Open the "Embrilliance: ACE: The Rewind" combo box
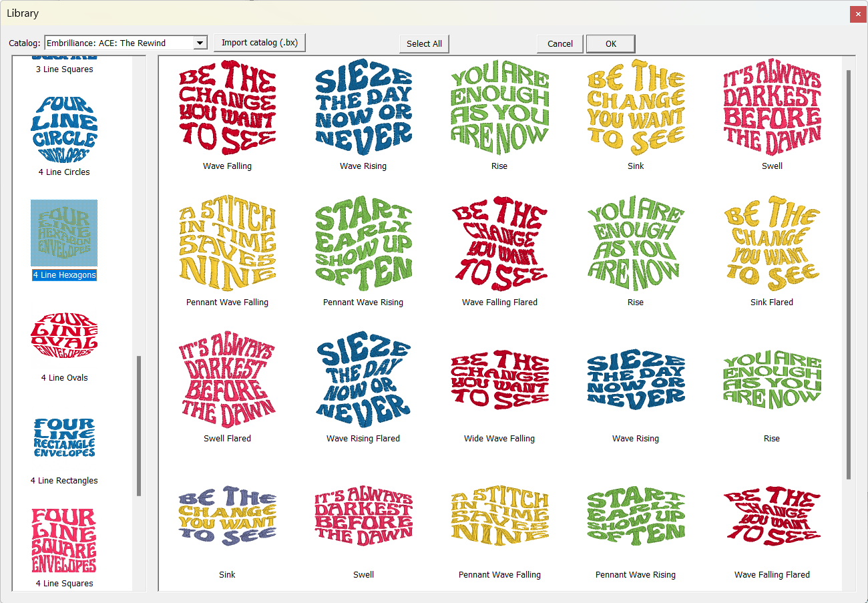 click(x=119, y=43)
